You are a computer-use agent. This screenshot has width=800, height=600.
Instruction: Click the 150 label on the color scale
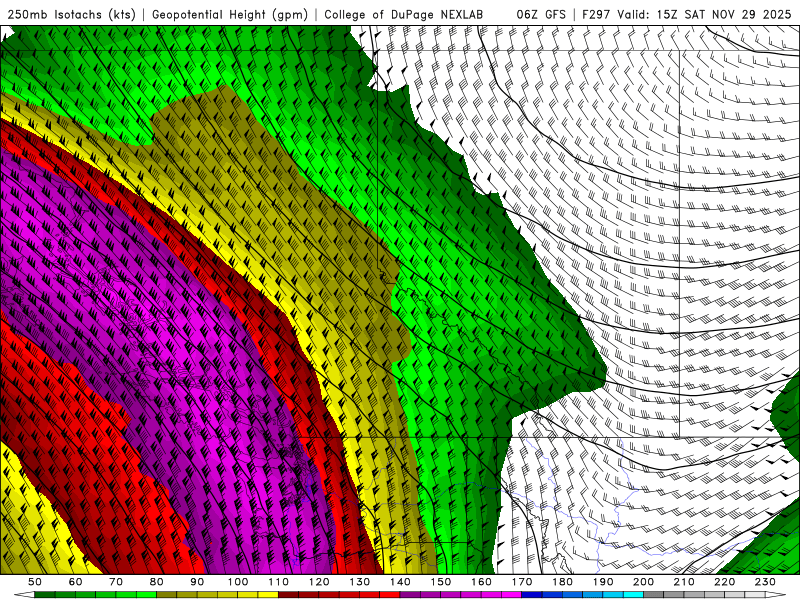(x=441, y=582)
